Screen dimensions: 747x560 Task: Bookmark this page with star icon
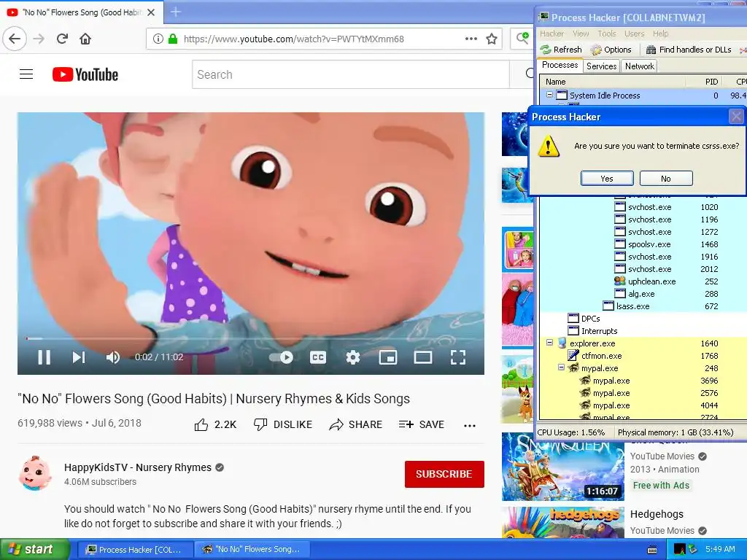click(x=492, y=39)
